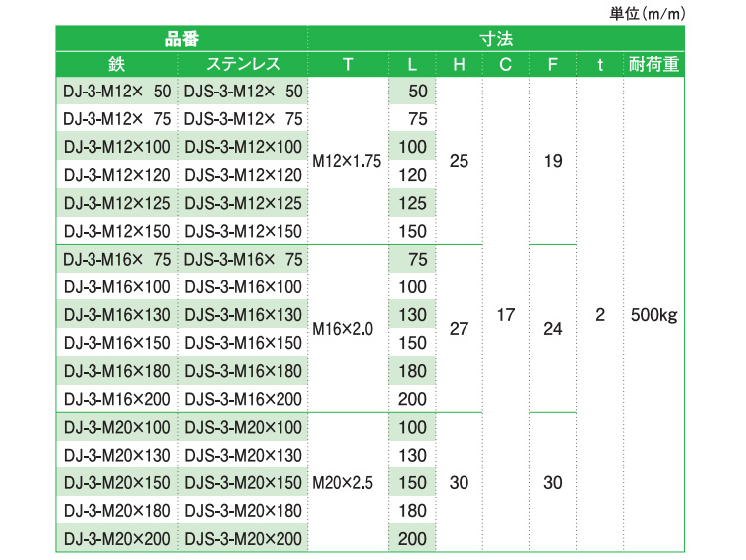Select cell DJ-3-M20×200

(116, 538)
